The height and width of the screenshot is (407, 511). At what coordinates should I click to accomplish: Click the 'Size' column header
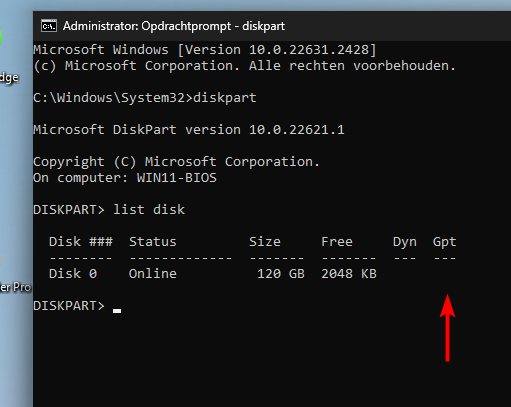[x=265, y=242]
